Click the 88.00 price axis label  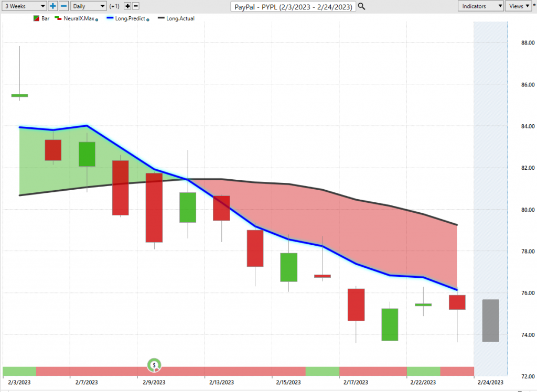coord(528,43)
